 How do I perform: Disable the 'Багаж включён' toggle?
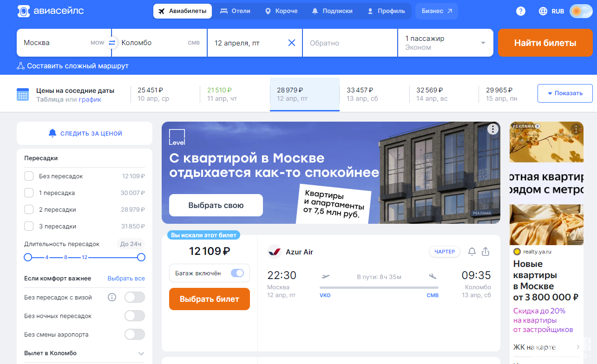(237, 273)
